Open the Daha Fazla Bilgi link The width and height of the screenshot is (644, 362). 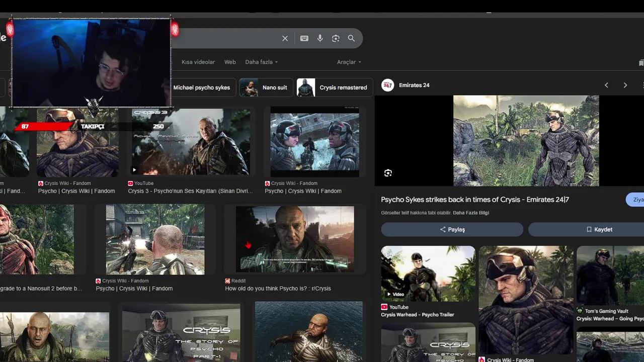471,213
